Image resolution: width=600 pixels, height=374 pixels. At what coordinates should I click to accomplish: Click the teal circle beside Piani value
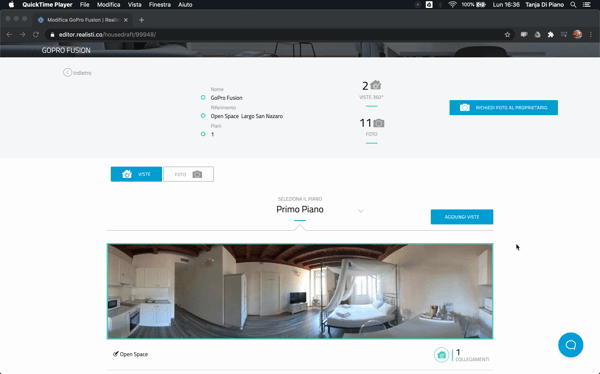[203, 134]
